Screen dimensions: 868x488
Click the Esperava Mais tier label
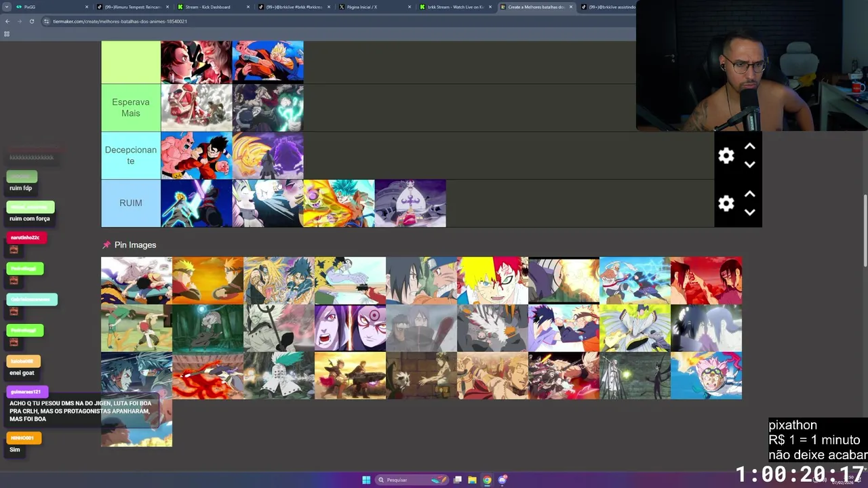click(x=131, y=108)
